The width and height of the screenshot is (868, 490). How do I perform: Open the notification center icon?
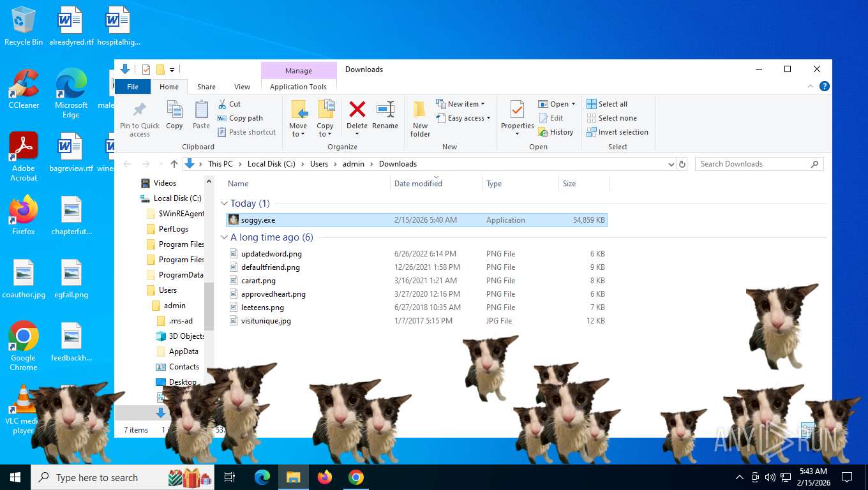[847, 477]
